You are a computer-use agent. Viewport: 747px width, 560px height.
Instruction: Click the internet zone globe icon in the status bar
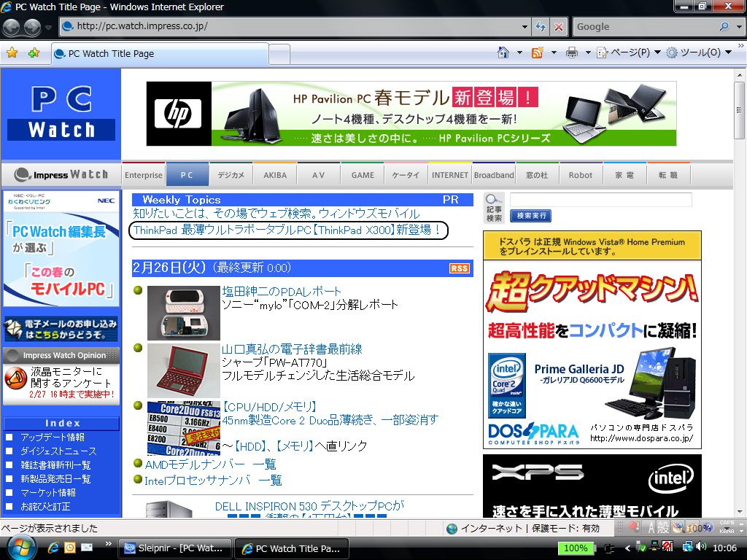pyautogui.click(x=452, y=529)
